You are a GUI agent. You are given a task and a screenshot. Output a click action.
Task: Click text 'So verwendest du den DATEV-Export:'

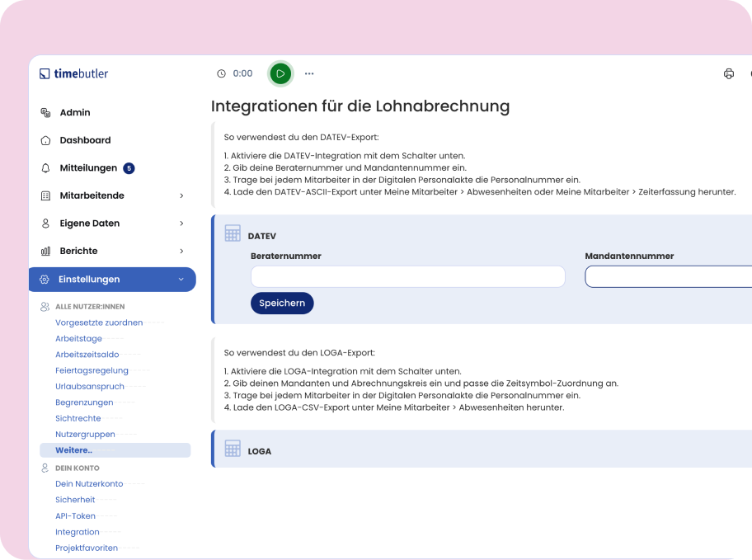301,137
